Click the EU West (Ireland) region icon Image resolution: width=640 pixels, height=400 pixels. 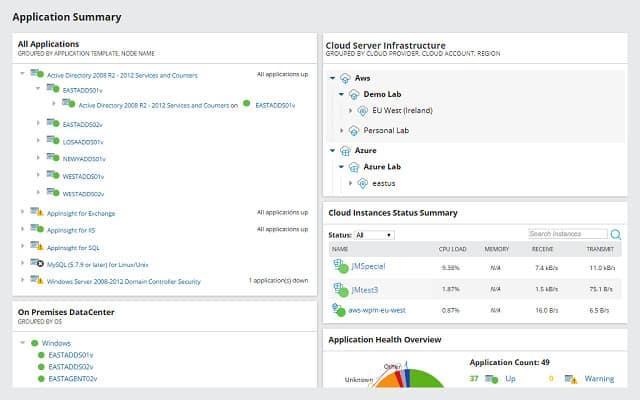pyautogui.click(x=362, y=111)
